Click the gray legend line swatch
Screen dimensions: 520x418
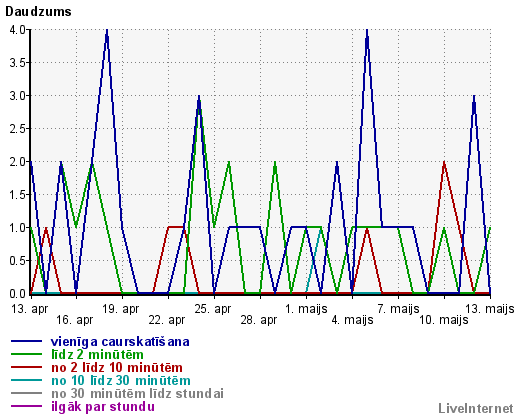(x=27, y=393)
